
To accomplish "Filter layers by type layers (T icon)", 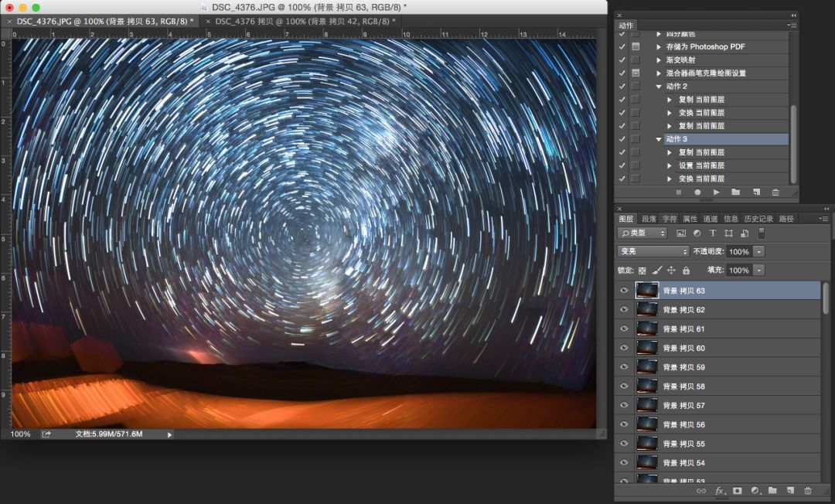I will point(713,233).
